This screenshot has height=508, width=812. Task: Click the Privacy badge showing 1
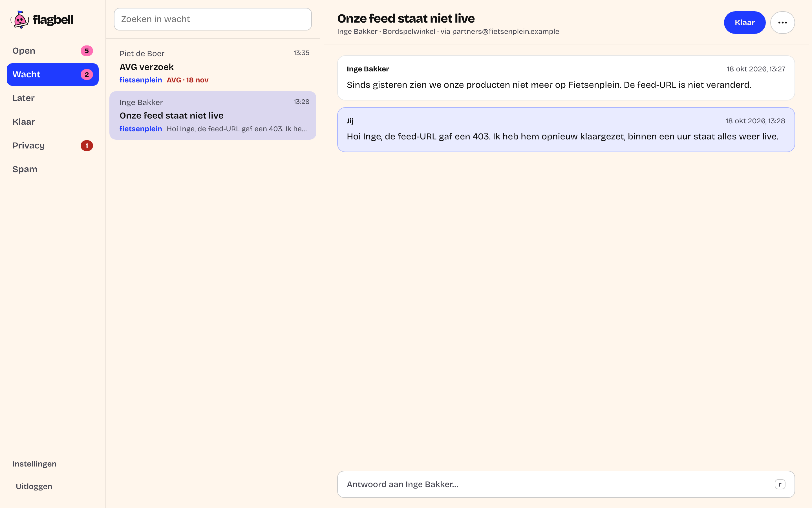click(87, 145)
